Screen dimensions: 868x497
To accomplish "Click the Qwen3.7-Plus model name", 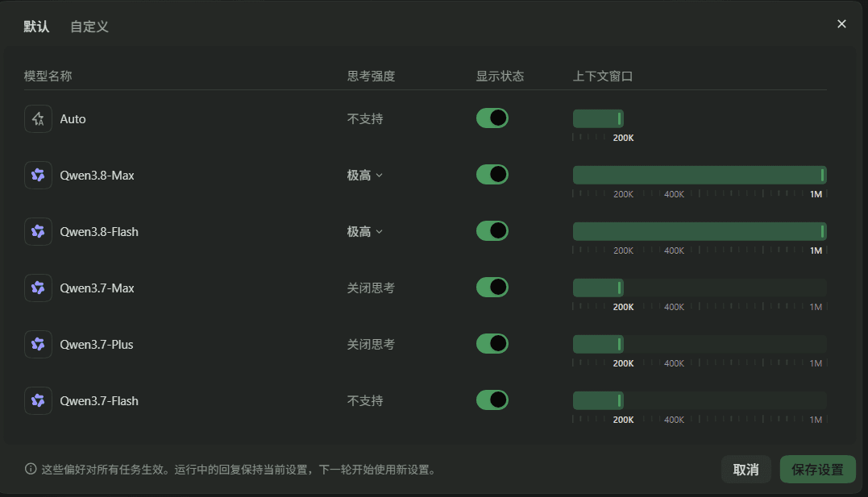I will (x=97, y=345).
